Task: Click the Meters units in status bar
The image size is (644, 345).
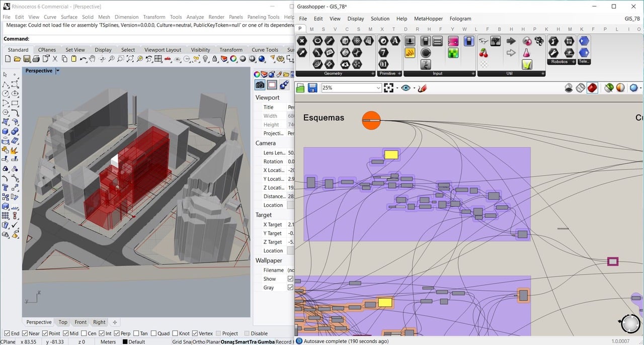Action: click(108, 341)
